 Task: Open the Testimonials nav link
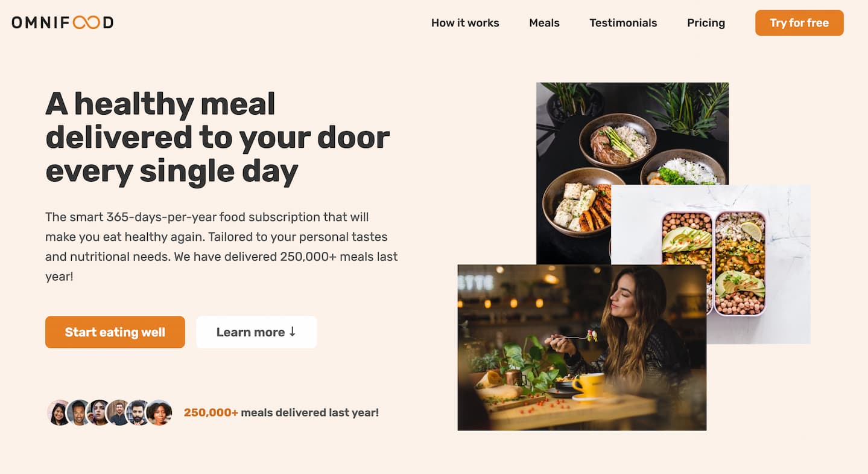click(x=623, y=23)
